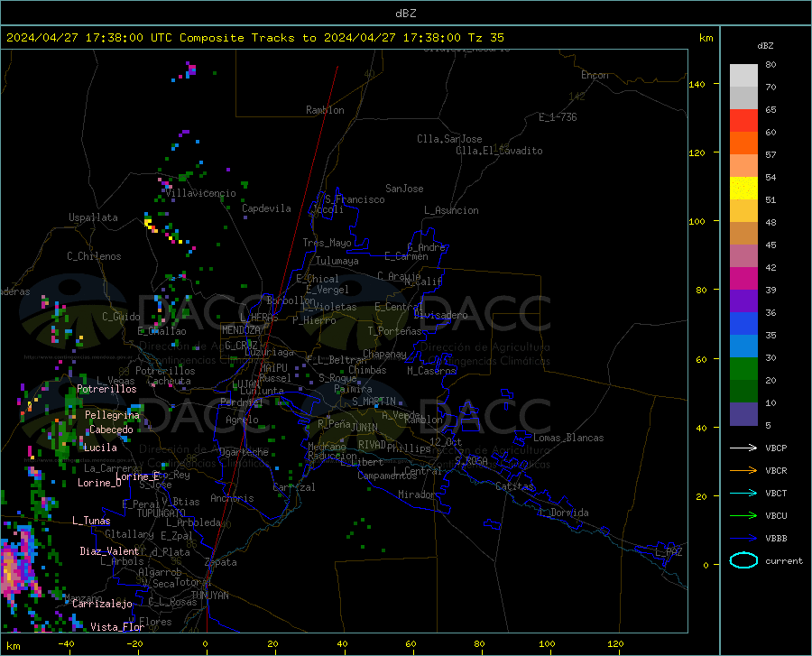
Task: Click the dBZ title at top
Action: point(405,14)
